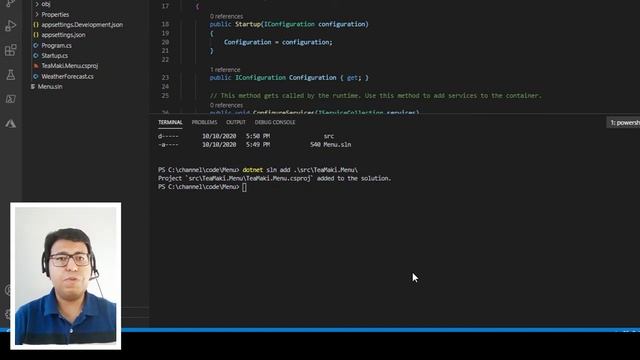Click the '0 references' lens above ConfigureServices

(x=226, y=105)
